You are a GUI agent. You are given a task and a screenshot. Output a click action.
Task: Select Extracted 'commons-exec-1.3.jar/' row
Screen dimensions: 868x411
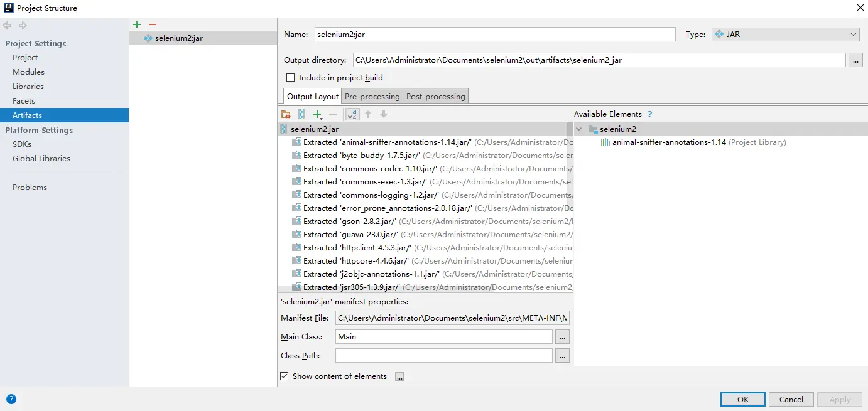point(426,182)
